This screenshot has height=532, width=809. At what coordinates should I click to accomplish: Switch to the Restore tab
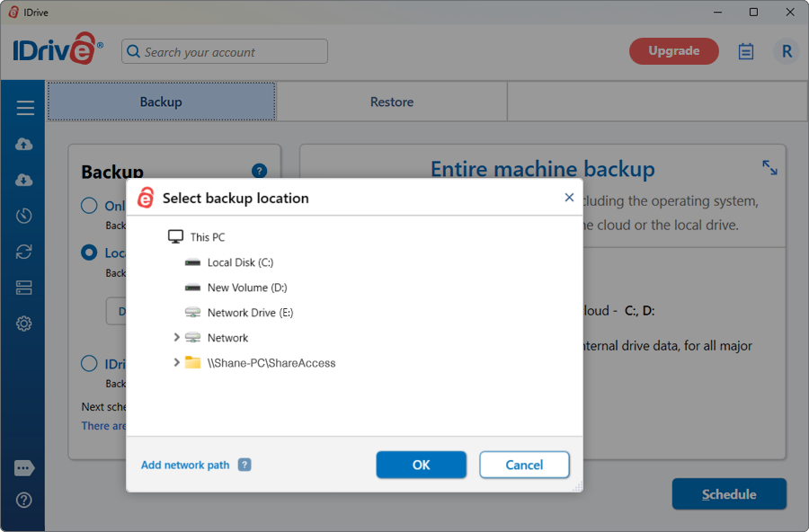point(392,102)
